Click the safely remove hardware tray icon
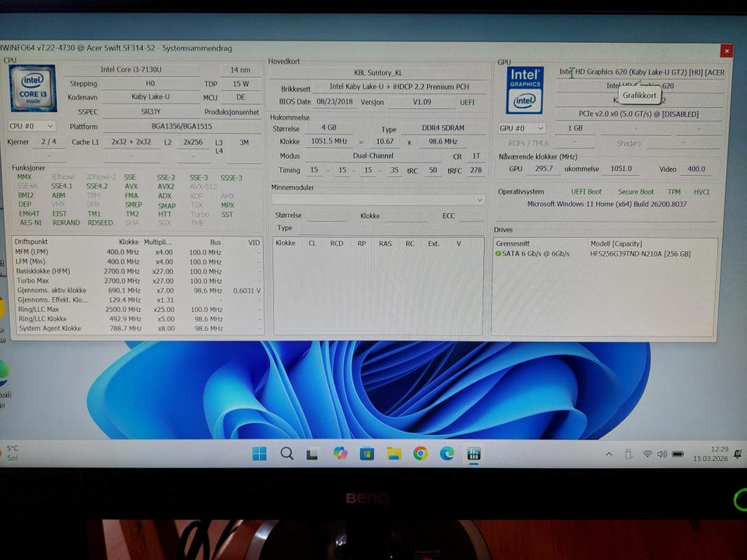Image resolution: width=747 pixels, height=560 pixels. pyautogui.click(x=629, y=454)
